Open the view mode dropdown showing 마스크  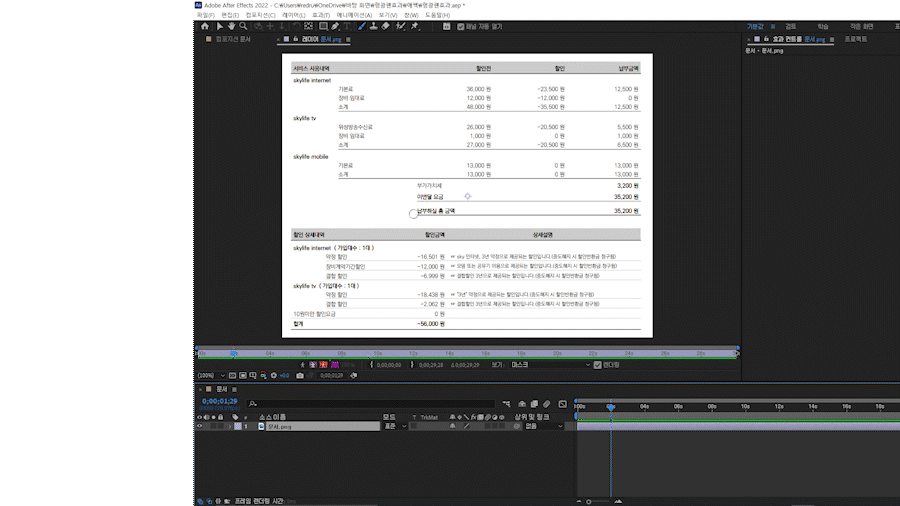tap(550, 365)
